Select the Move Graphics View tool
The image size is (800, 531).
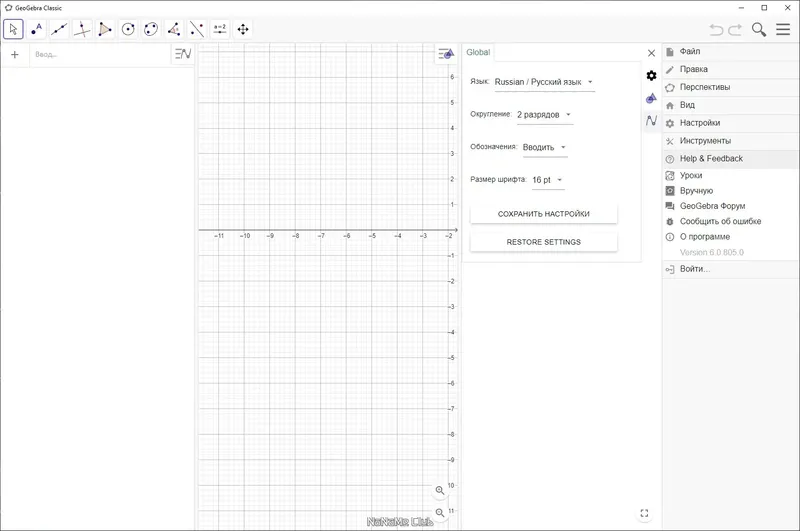[x=243, y=29]
